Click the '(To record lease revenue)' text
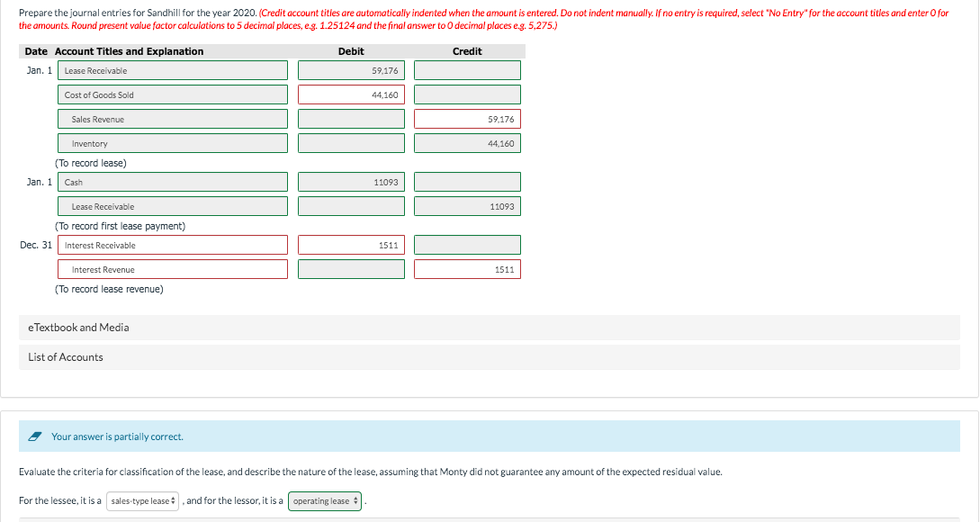The width and height of the screenshot is (980, 522). (x=110, y=290)
